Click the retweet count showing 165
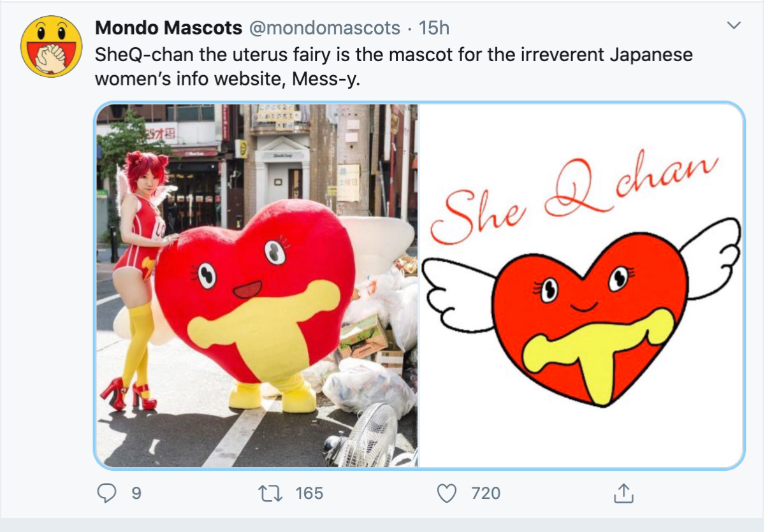Screen dimensions: 765x532 tap(309, 493)
